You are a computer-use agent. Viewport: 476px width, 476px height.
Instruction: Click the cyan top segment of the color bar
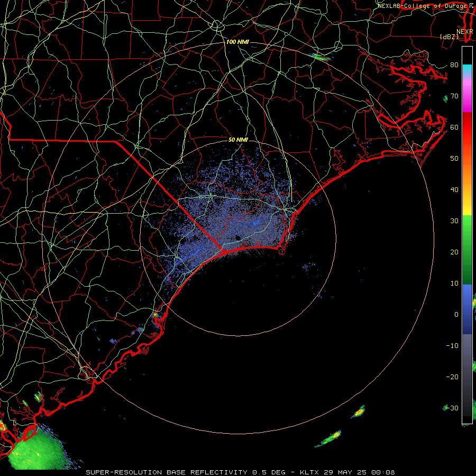[467, 69]
